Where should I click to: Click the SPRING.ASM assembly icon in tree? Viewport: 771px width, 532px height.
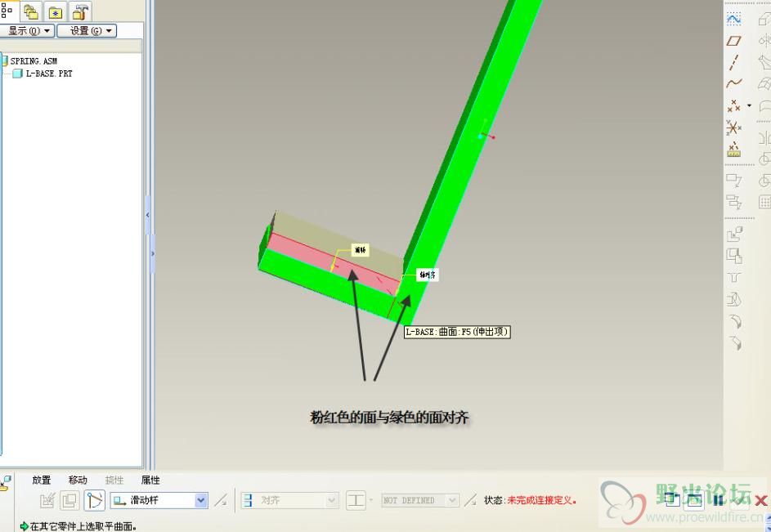[4, 61]
